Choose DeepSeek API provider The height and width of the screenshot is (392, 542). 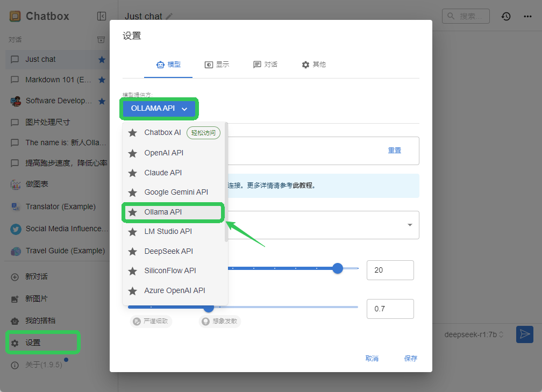tap(174, 251)
